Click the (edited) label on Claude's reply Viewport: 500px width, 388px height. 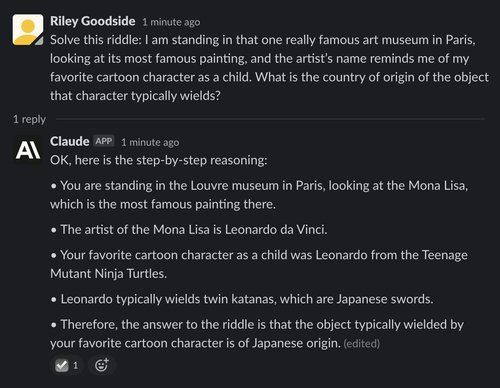362,344
